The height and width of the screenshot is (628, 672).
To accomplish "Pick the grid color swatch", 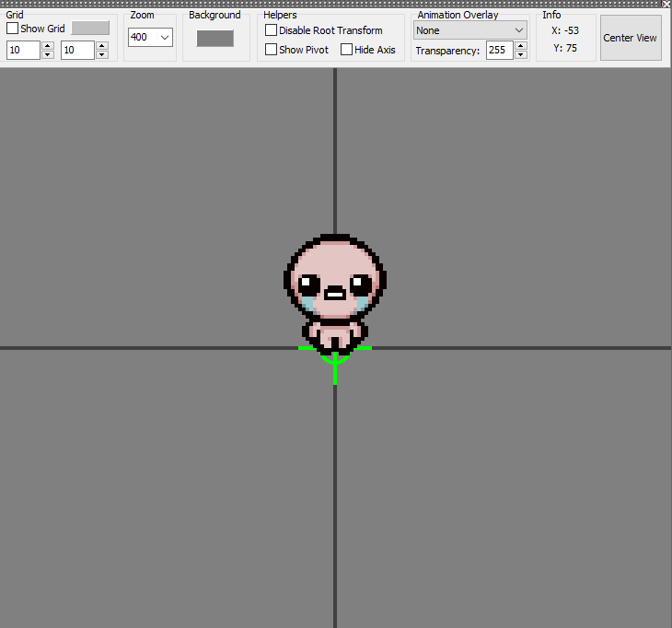I will [90, 29].
